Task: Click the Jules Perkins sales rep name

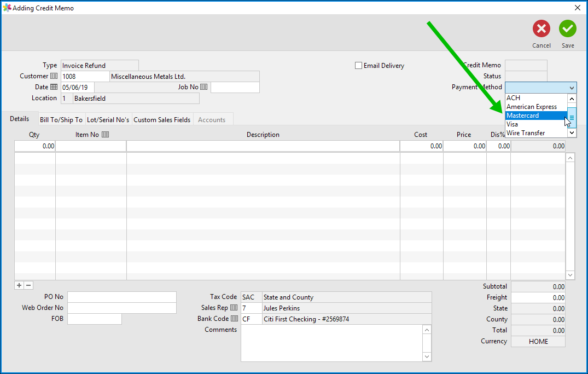Action: [347, 308]
